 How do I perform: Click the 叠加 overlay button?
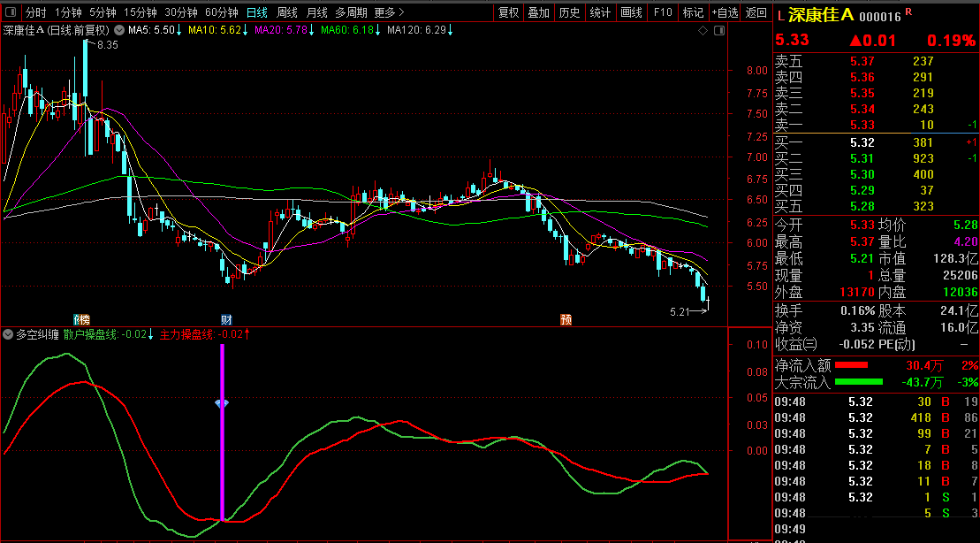(538, 12)
